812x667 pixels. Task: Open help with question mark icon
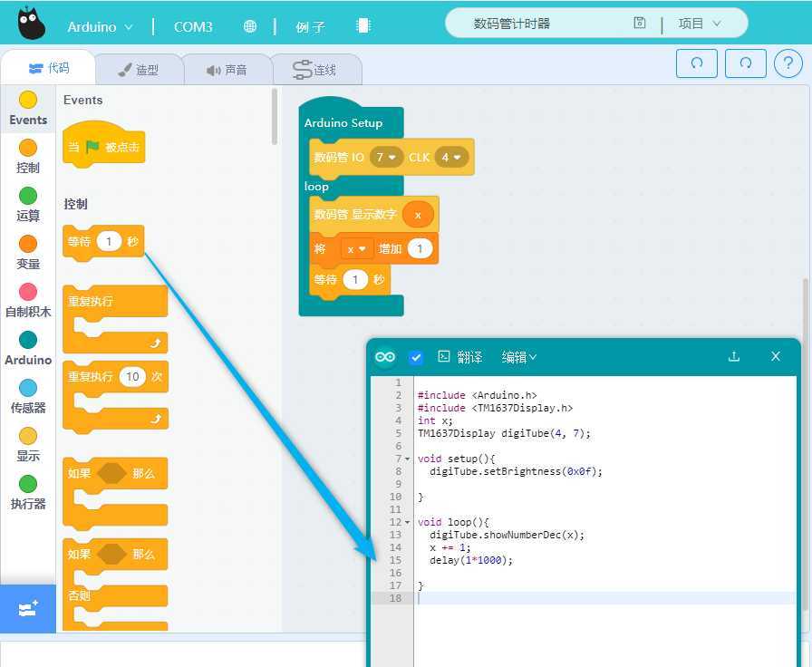[x=788, y=63]
